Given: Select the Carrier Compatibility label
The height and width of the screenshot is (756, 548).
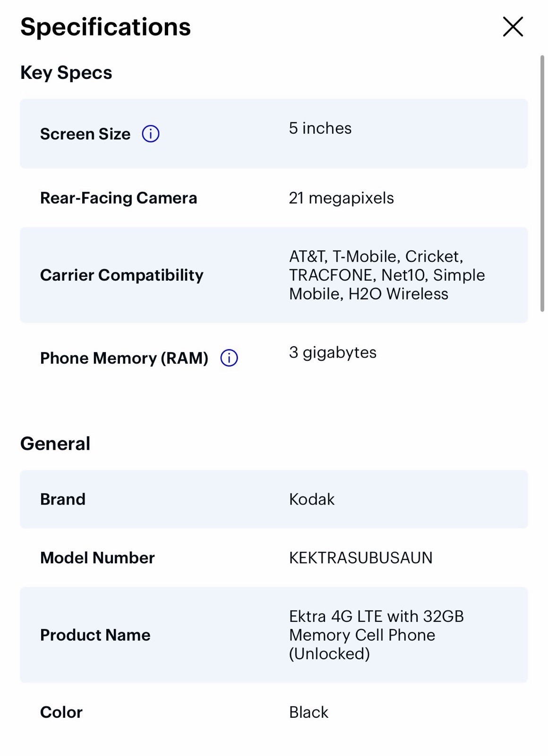Looking at the screenshot, I should pyautogui.click(x=122, y=275).
